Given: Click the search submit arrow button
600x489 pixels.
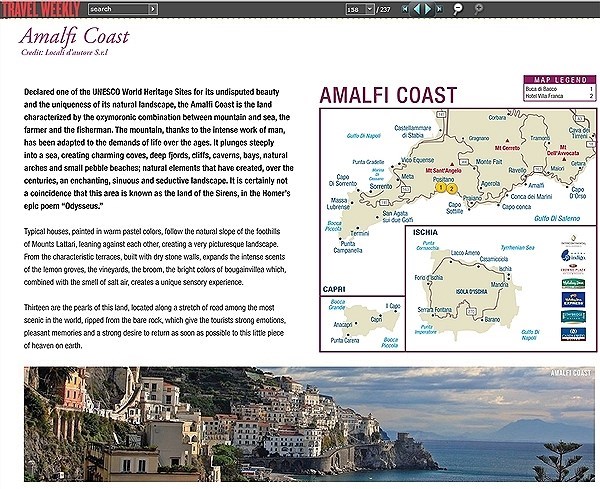Looking at the screenshot, I should 153,9.
